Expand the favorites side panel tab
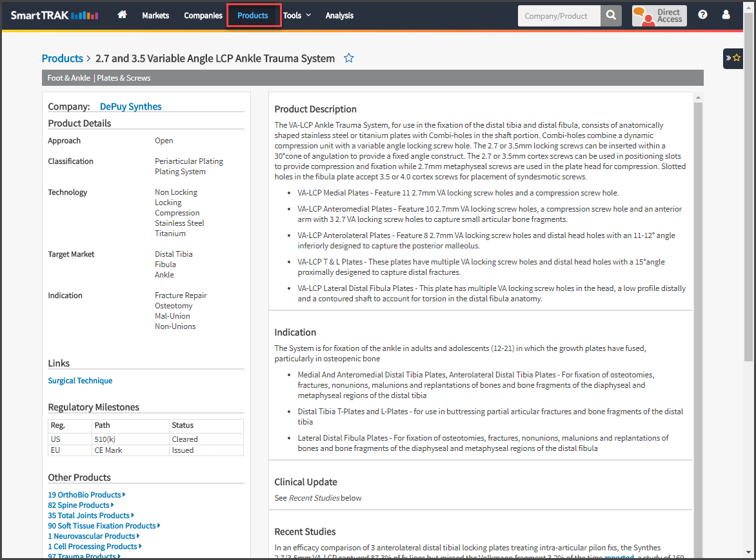 pyautogui.click(x=733, y=58)
